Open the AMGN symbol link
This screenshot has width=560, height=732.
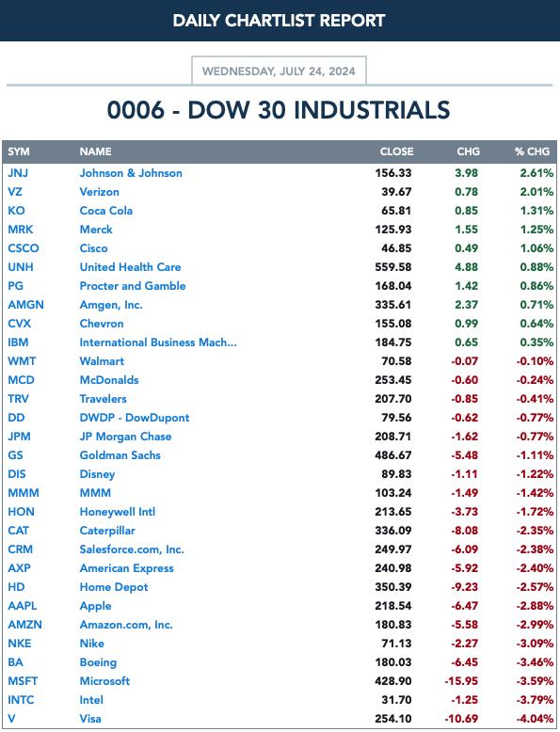(25, 305)
